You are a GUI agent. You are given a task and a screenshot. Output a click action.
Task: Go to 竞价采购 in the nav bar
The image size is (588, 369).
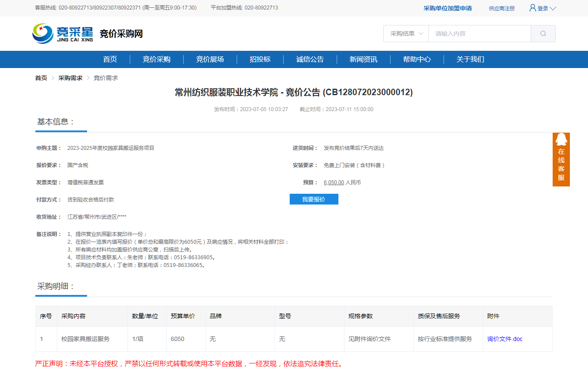click(156, 59)
